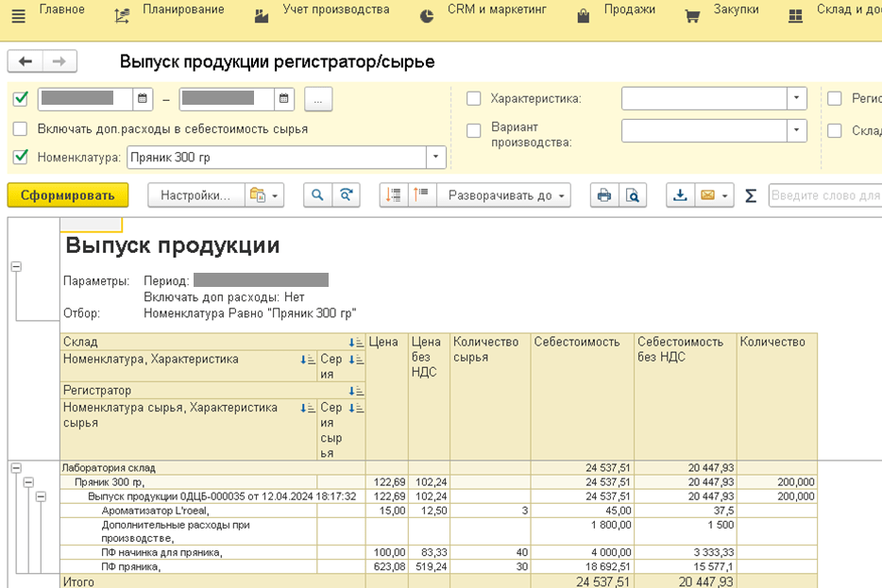Click Склад и доставка grid icon
The image size is (882, 588).
(795, 16)
